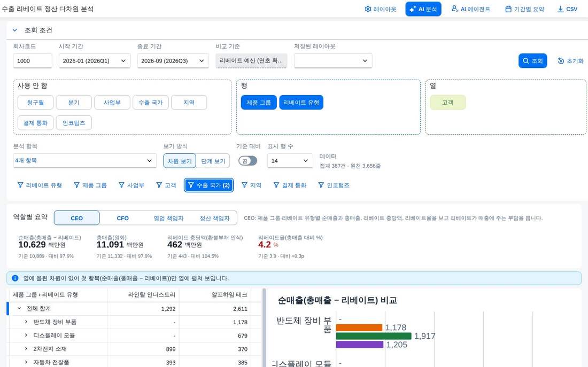588x367 pixels.
Task: Run the search with 조회 button
Action: pyautogui.click(x=532, y=61)
